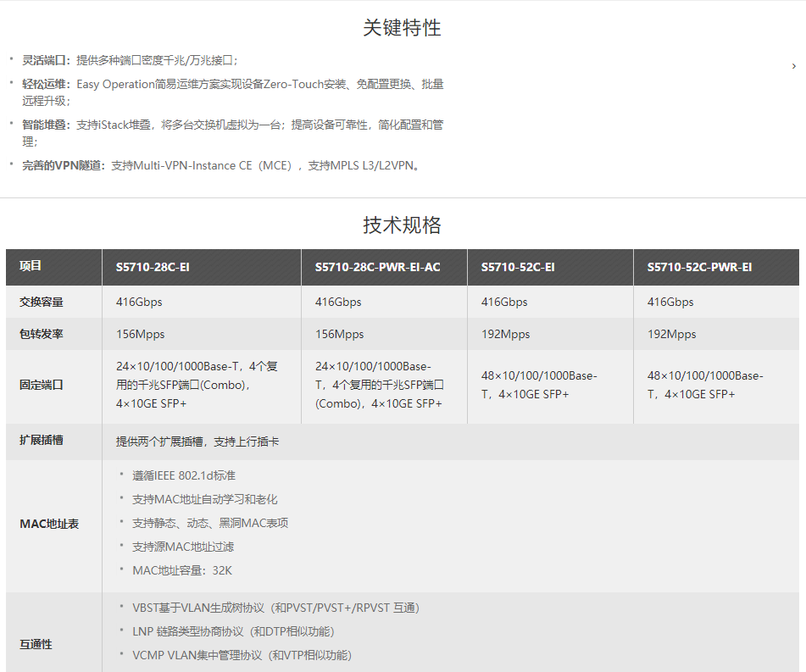Viewport: 806px width, 672px height.
Task: Select the 完善的VPN隧道 feature bullet
Action: click(x=221, y=165)
